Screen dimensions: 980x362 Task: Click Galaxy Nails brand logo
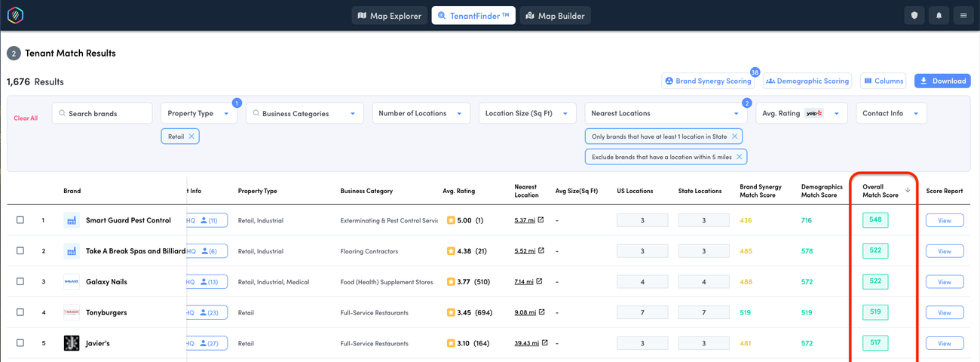[x=72, y=281]
